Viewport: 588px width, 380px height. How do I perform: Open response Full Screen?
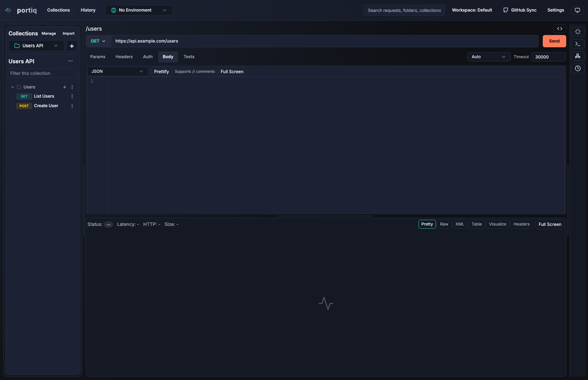click(x=550, y=225)
